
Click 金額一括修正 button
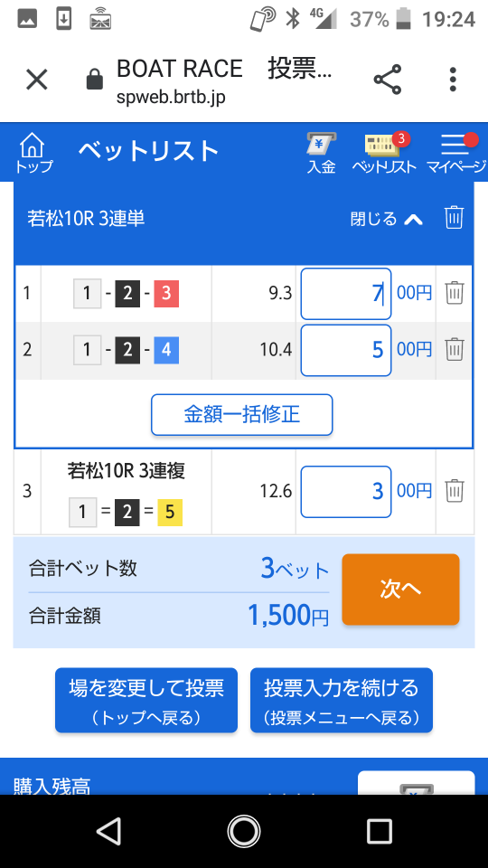click(x=242, y=415)
